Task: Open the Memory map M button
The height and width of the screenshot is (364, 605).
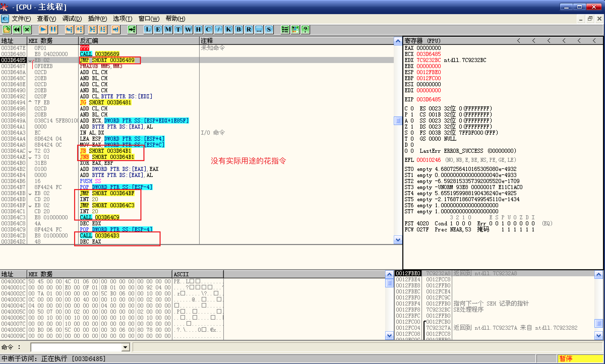Action: pyautogui.click(x=168, y=30)
